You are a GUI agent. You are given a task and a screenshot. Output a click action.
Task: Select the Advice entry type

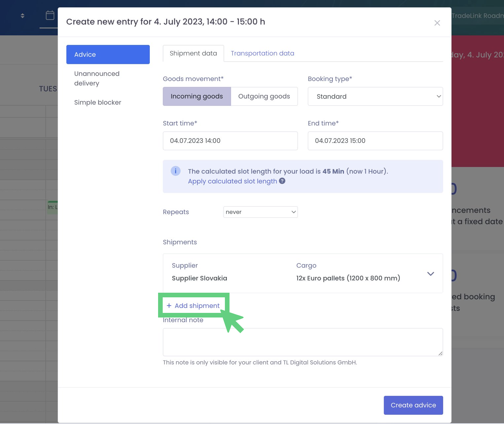click(x=108, y=55)
